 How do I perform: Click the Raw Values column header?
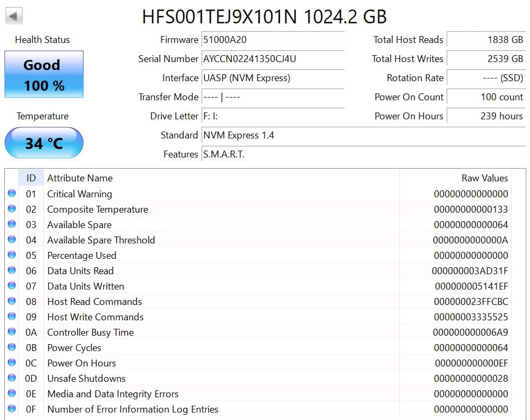tap(484, 178)
